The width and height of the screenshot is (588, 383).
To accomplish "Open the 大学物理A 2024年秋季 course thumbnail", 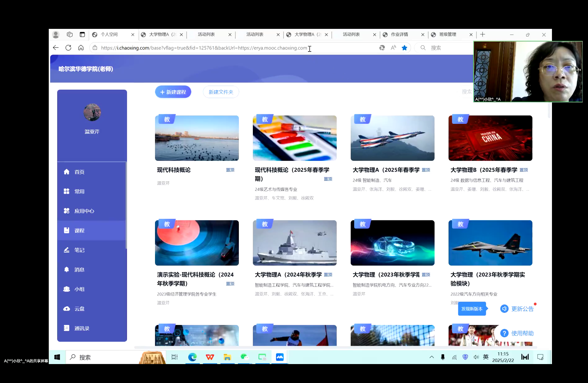I will pyautogui.click(x=294, y=243).
